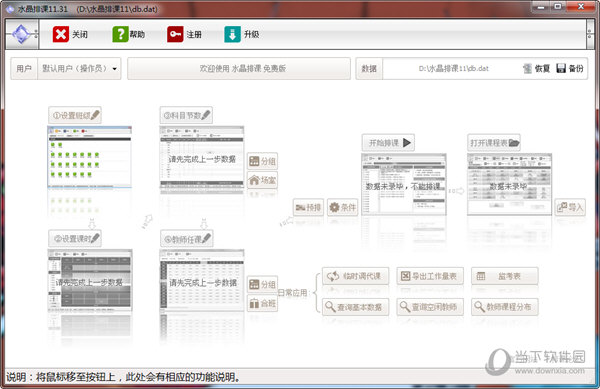Click 分组 beside 科目节数 preview
The width and height of the screenshot is (600, 389).
pyautogui.click(x=262, y=161)
